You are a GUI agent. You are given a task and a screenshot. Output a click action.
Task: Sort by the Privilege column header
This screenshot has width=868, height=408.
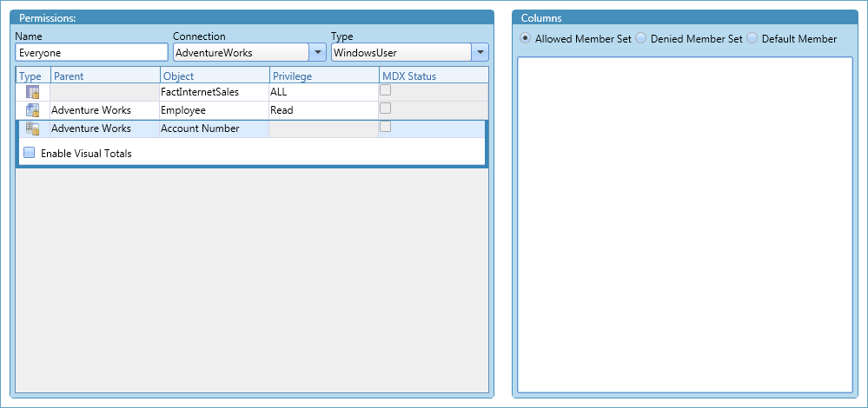pos(324,76)
